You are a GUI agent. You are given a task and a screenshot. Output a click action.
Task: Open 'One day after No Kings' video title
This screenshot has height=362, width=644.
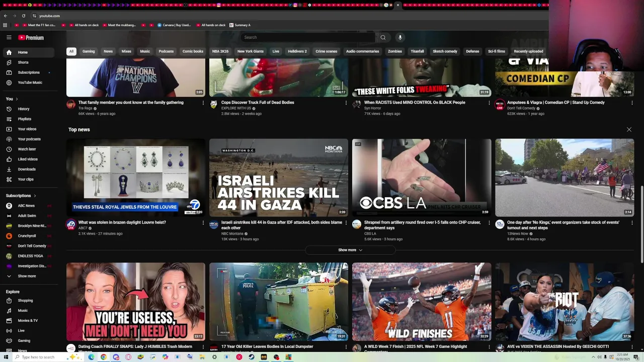(563, 225)
